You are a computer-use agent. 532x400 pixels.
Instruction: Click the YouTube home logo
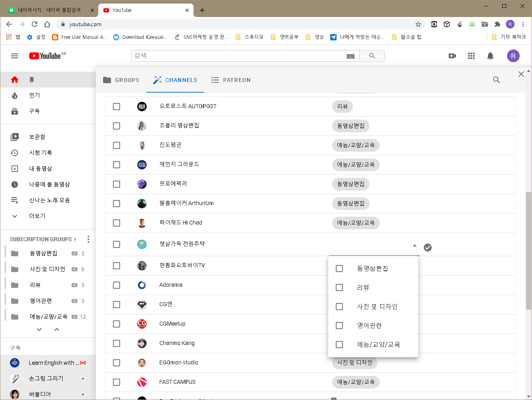pyautogui.click(x=44, y=55)
